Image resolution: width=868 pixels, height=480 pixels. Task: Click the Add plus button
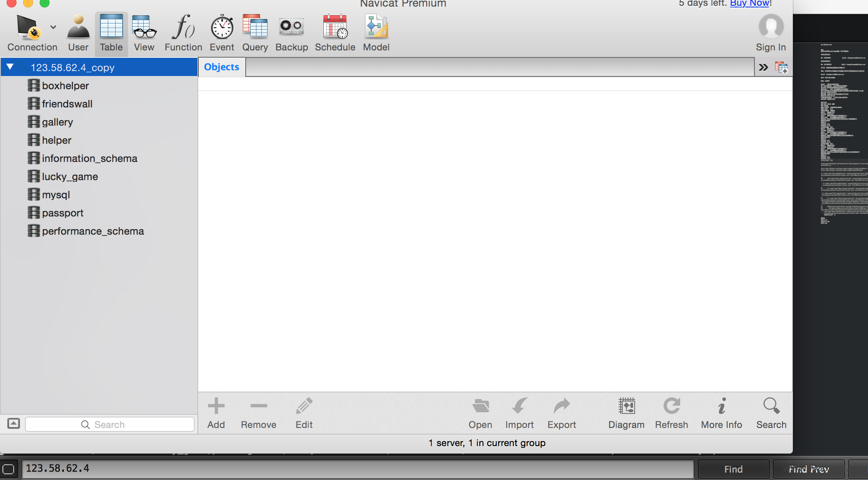[216, 413]
